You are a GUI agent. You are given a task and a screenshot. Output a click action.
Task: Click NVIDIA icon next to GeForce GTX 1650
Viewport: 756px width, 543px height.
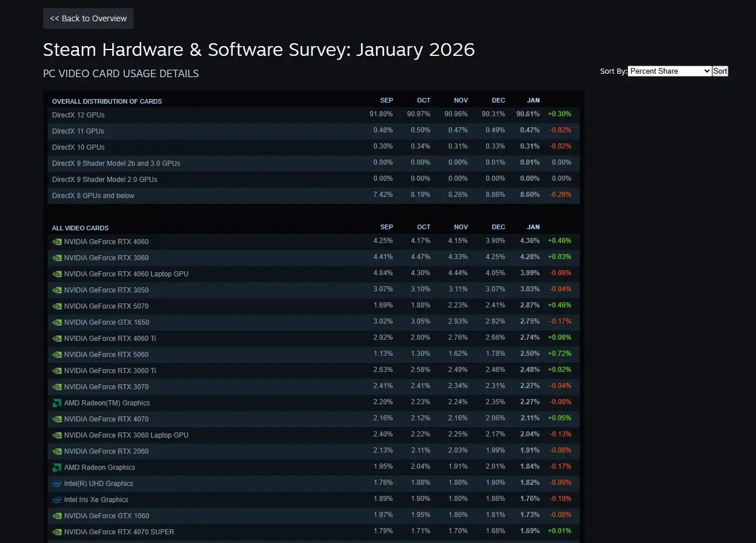[57, 322]
